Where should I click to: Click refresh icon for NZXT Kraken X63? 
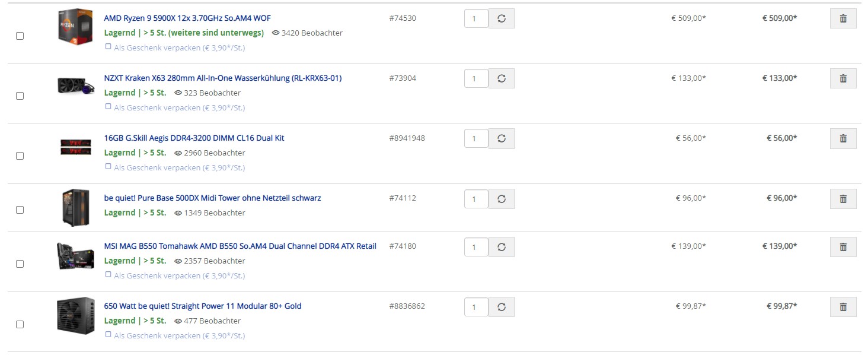pyautogui.click(x=501, y=78)
